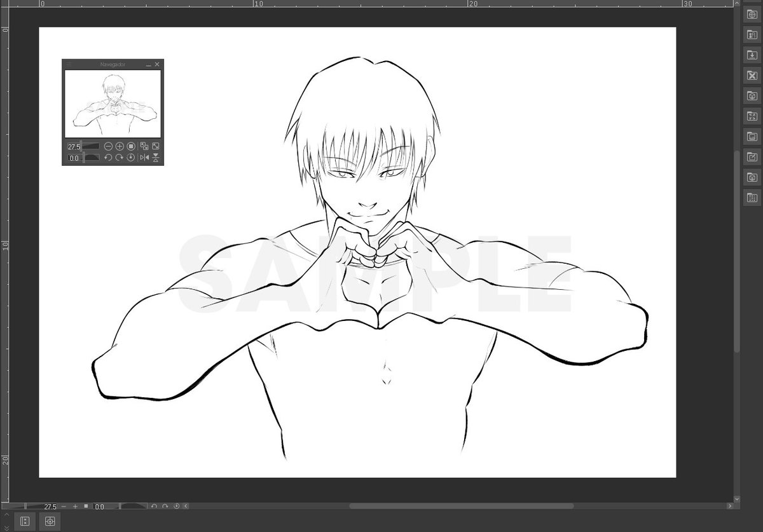This screenshot has height=532, width=763.
Task: Rotate canvas right in the Navegador panel
Action: (119, 158)
